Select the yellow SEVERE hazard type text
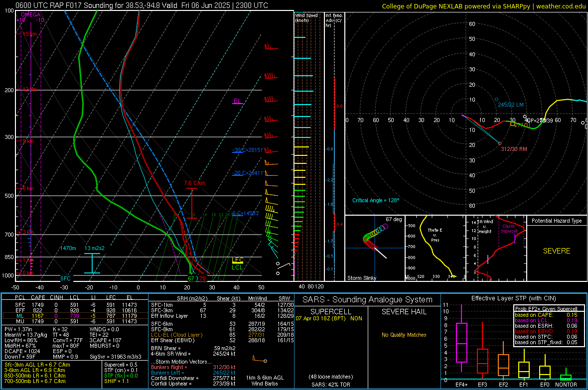Screen dimensions: 588x390 coord(557,251)
